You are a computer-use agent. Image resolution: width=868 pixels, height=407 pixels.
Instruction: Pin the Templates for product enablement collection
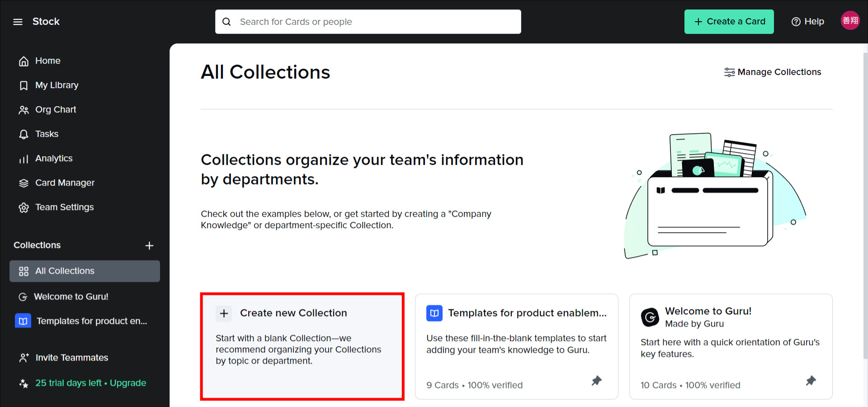coord(597,381)
